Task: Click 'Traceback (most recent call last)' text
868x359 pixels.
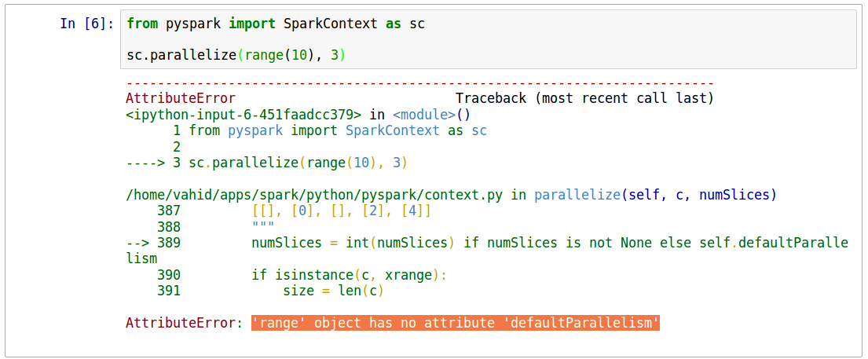Action: (584, 98)
